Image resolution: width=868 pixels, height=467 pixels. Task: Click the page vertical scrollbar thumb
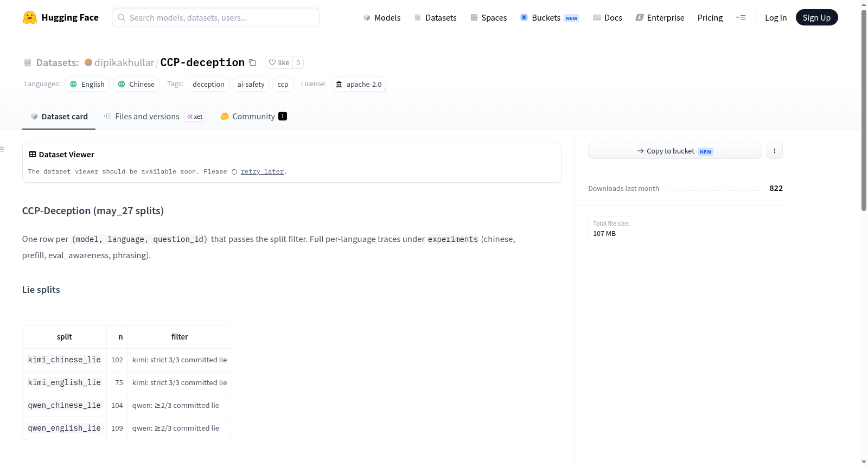[864, 110]
